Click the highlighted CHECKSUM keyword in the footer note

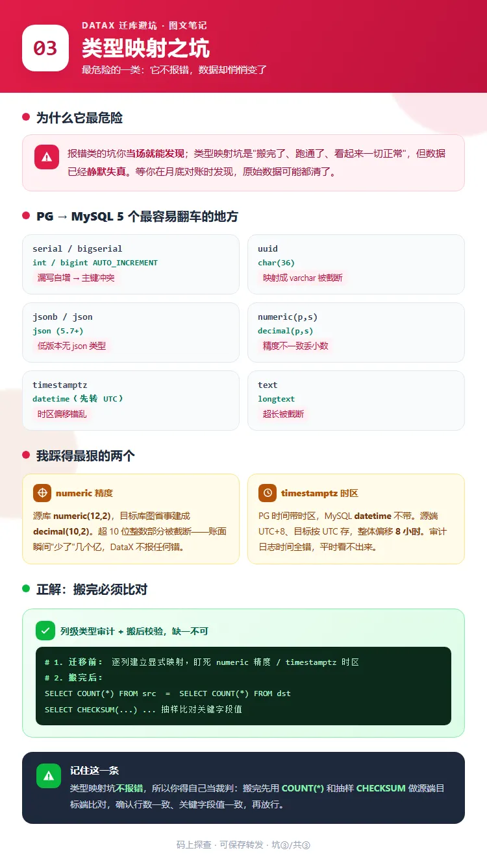(381, 788)
